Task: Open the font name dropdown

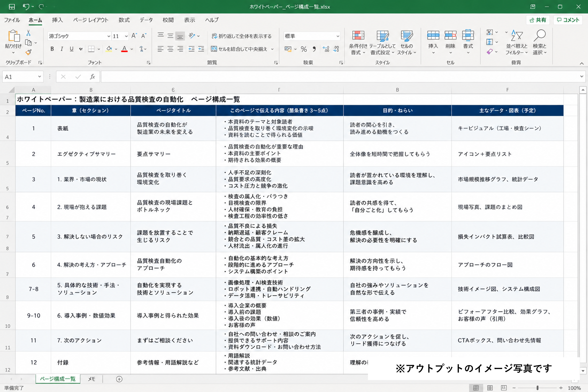Action: [109, 36]
